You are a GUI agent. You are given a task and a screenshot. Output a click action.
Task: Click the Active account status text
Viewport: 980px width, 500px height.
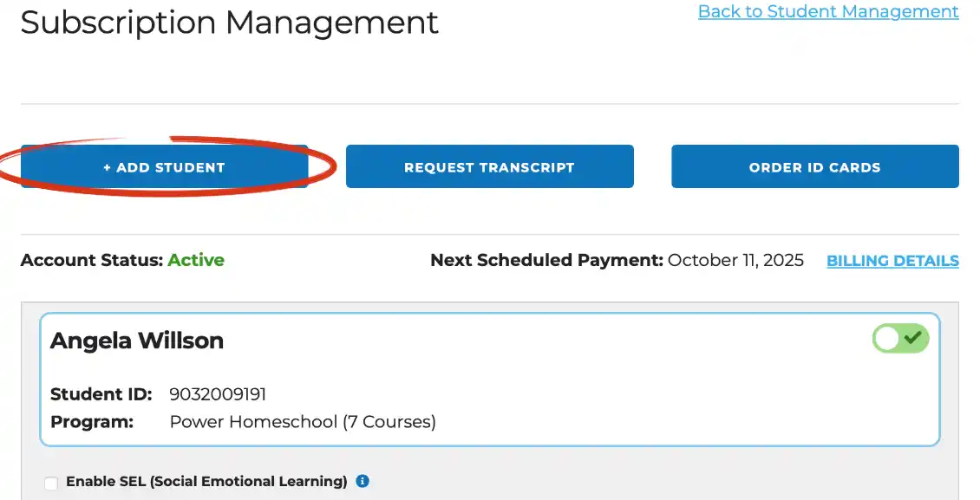click(x=196, y=260)
